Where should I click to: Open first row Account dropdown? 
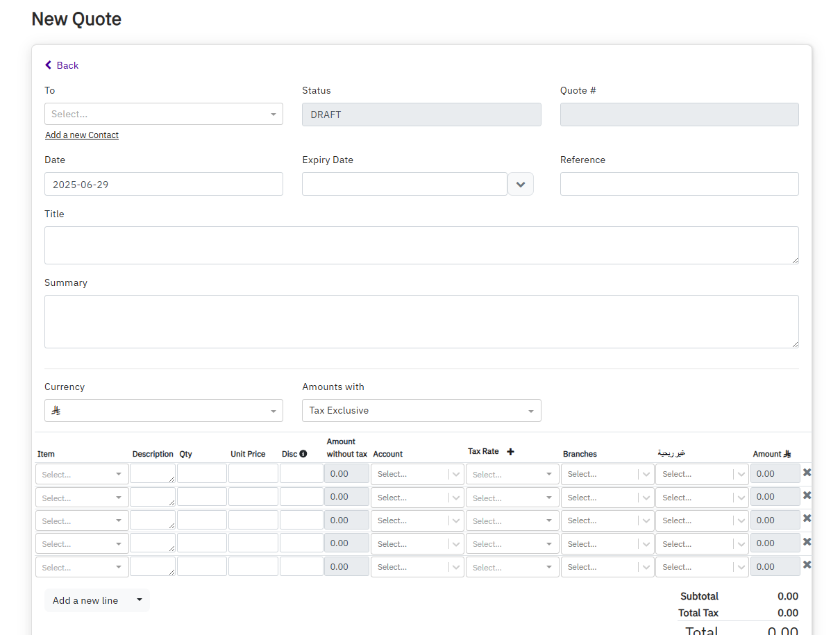coord(417,475)
